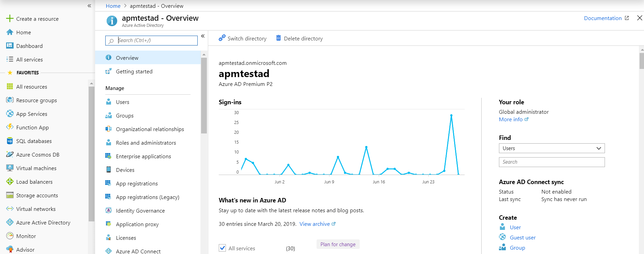
Task: Toggle the All services checkbox
Action: 222,248
